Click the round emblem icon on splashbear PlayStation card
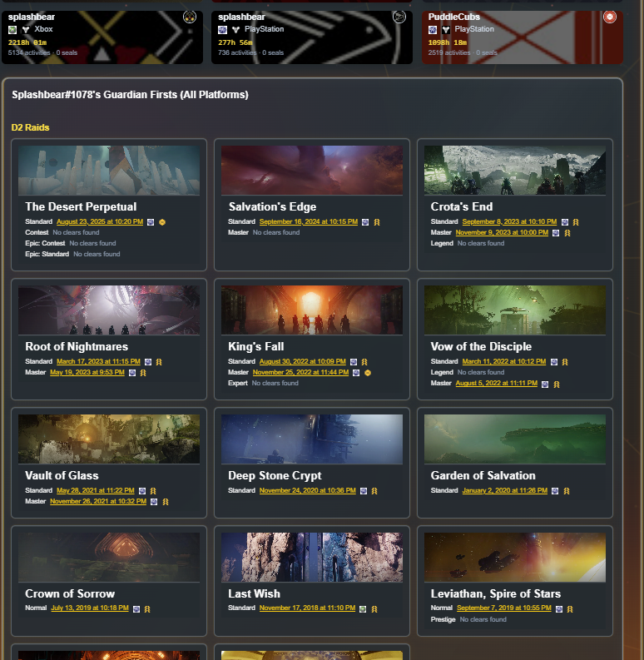Image resolution: width=644 pixels, height=660 pixels. [399, 17]
